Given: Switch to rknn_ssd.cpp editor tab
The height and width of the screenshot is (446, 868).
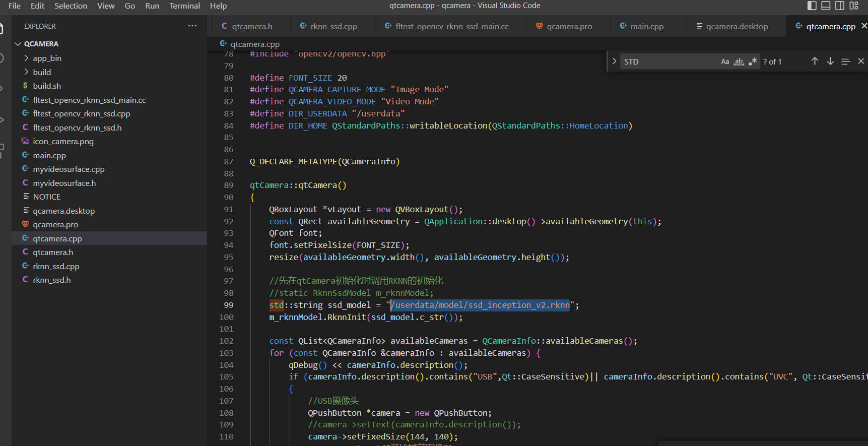Looking at the screenshot, I should [332, 26].
